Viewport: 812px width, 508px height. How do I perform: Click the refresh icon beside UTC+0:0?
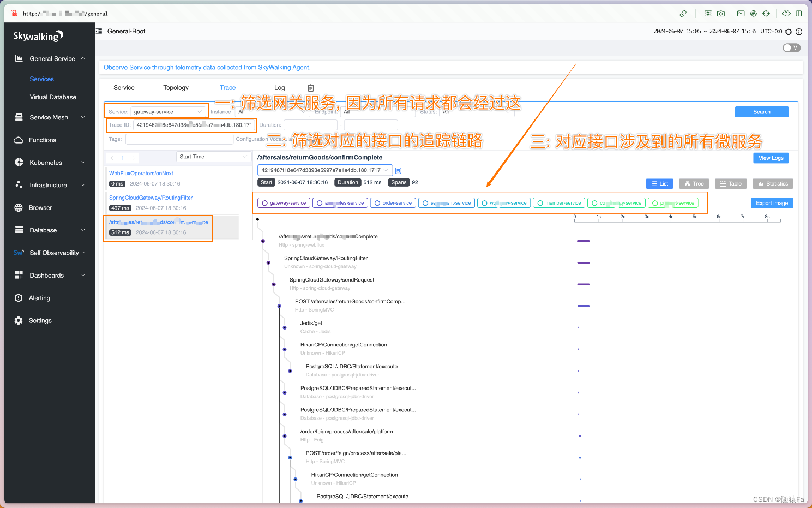tap(789, 32)
